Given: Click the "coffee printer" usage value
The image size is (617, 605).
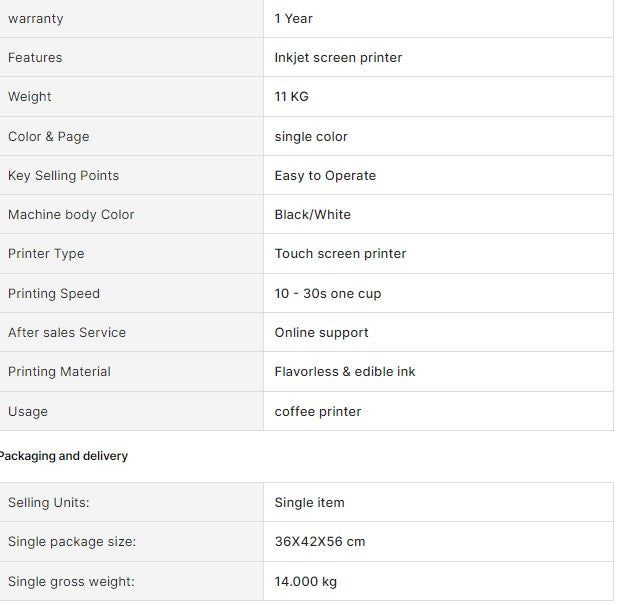Looking at the screenshot, I should pos(318,411).
